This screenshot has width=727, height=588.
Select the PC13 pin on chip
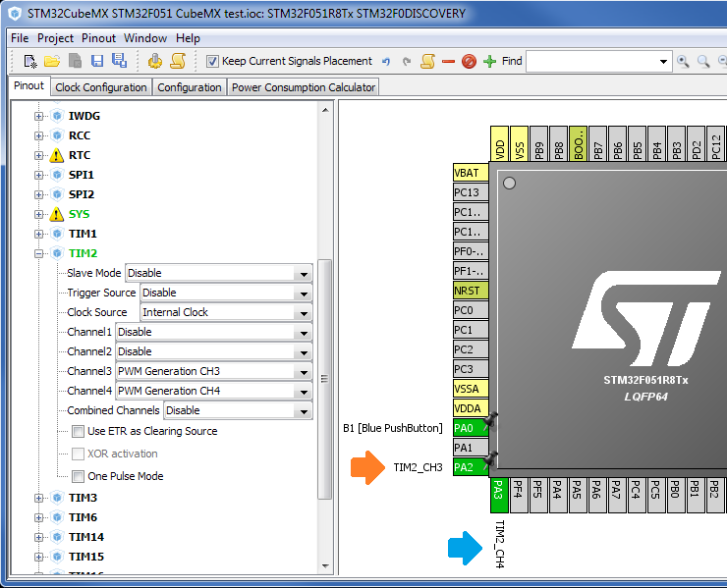(x=471, y=192)
